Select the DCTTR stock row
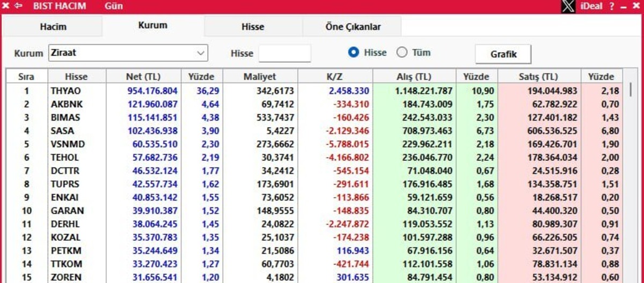Screen dimensions: 644x283 [x=314, y=171]
